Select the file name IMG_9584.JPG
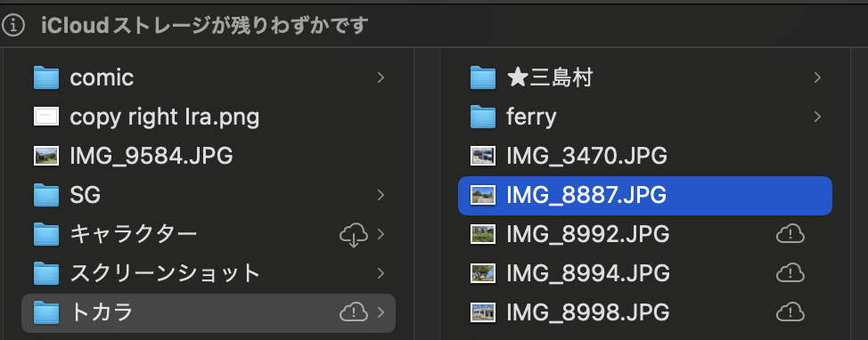Image resolution: width=868 pixels, height=340 pixels. [151, 157]
